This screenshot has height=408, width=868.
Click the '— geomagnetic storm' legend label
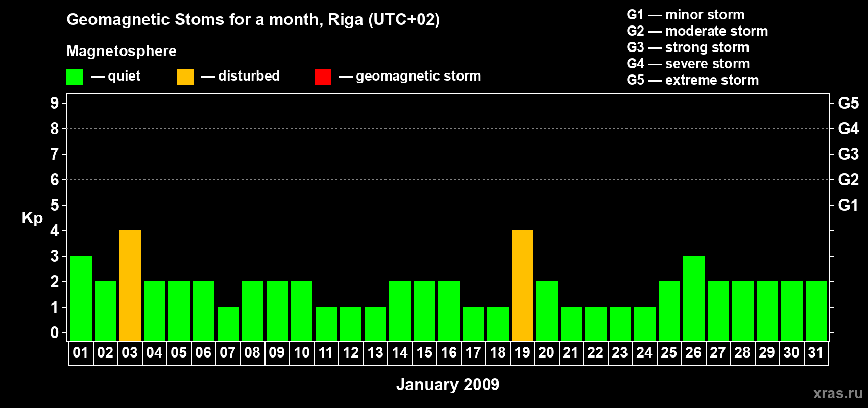(x=410, y=76)
